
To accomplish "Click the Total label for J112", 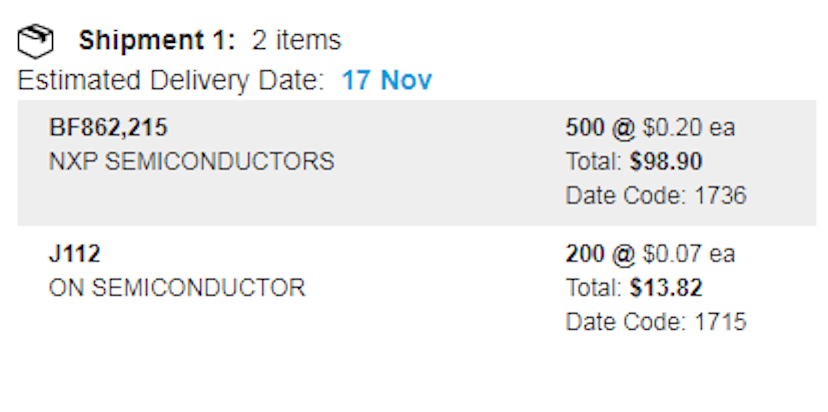I will (594, 288).
